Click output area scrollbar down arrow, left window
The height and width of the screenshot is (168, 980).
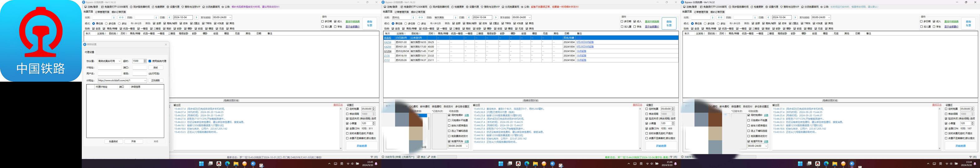click(x=341, y=149)
